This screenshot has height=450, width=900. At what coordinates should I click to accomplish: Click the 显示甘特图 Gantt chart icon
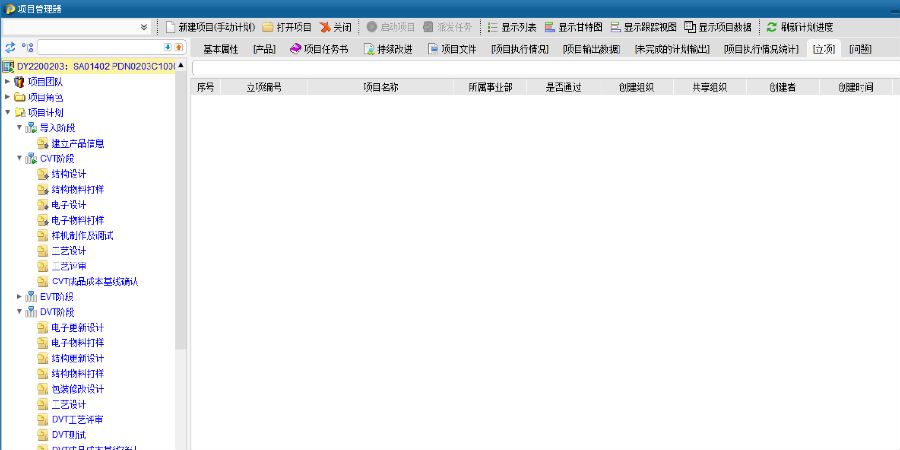coord(550,27)
